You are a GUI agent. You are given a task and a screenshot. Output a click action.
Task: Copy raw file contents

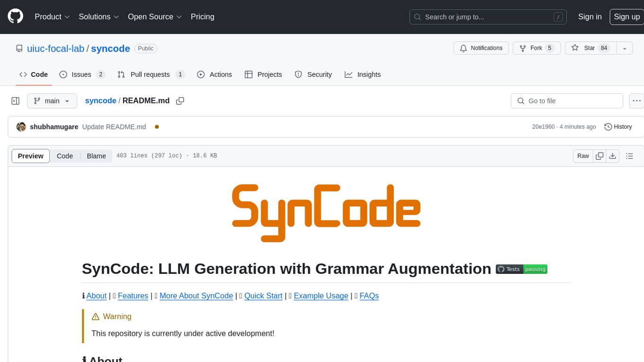point(599,156)
